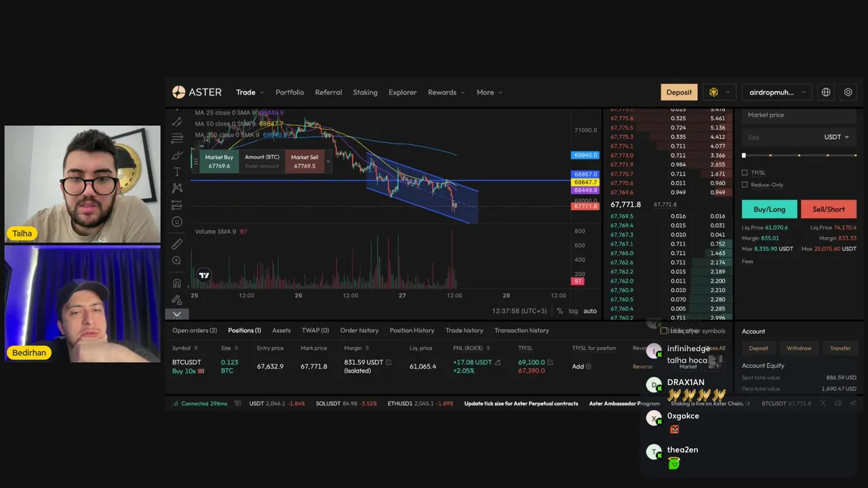Open the Staking page
The width and height of the screenshot is (868, 488).
click(x=365, y=92)
